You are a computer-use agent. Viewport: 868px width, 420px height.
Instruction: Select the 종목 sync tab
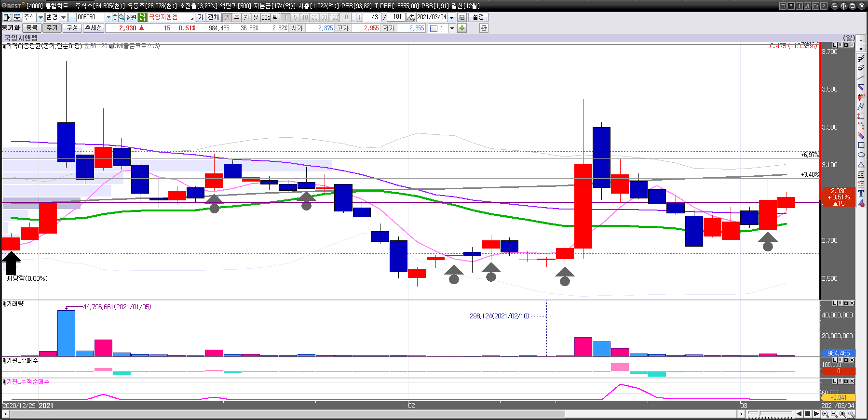32,28
